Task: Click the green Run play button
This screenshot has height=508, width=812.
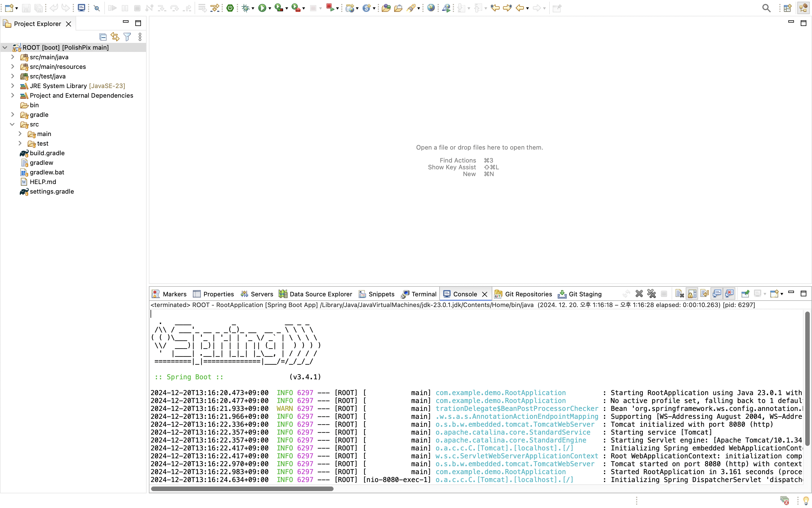Action: pos(262,8)
